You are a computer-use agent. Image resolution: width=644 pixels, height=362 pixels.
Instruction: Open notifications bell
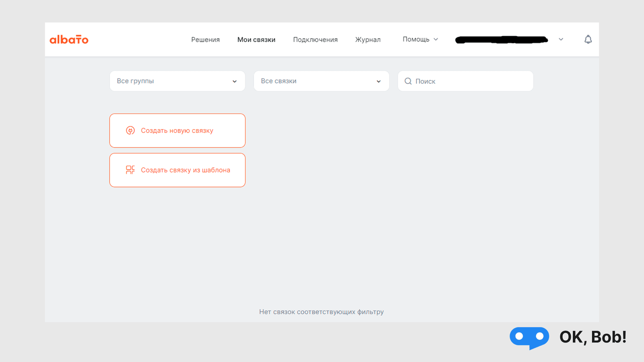point(588,39)
